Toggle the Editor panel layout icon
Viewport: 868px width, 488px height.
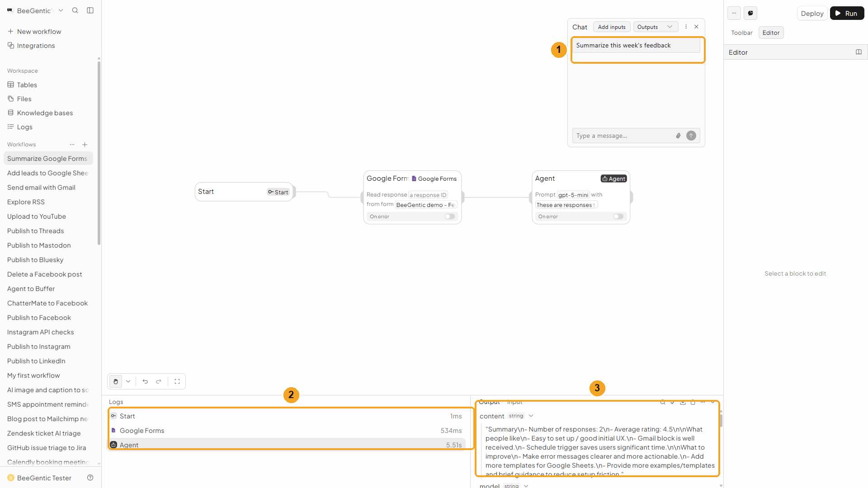pos(859,52)
